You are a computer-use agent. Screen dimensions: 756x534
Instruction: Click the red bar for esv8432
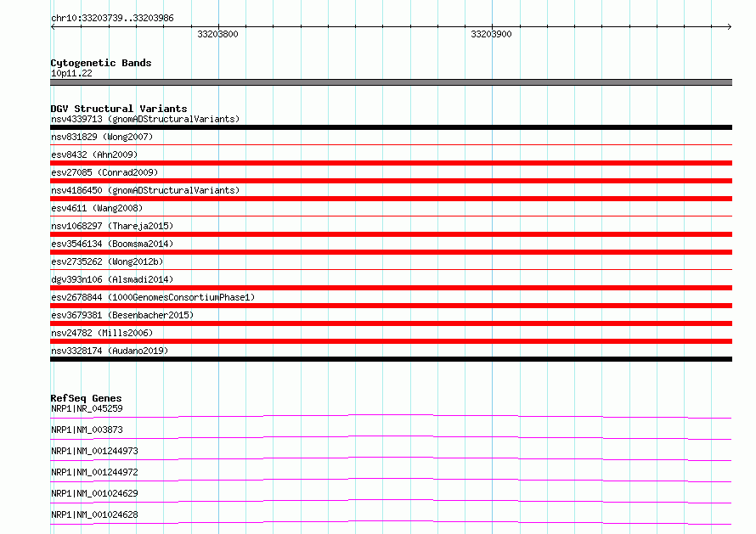pyautogui.click(x=391, y=163)
